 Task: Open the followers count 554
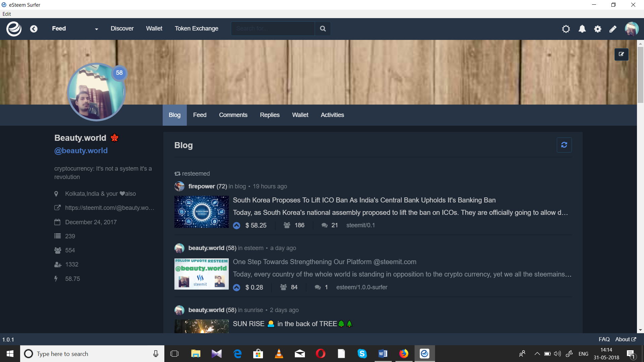tap(70, 250)
